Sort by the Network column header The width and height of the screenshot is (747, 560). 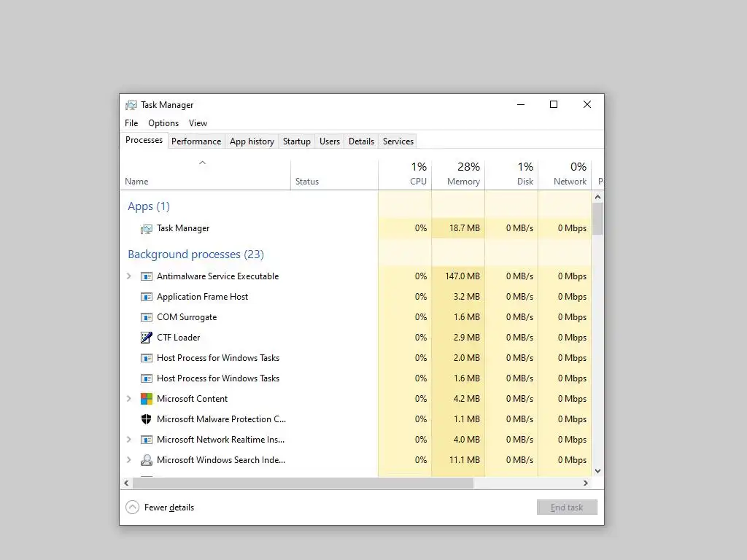click(x=565, y=174)
